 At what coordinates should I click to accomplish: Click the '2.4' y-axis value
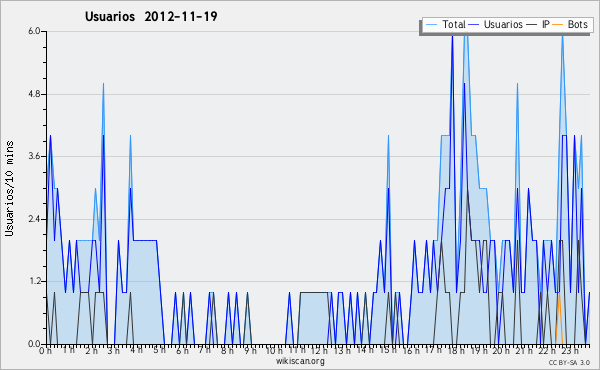[34, 219]
